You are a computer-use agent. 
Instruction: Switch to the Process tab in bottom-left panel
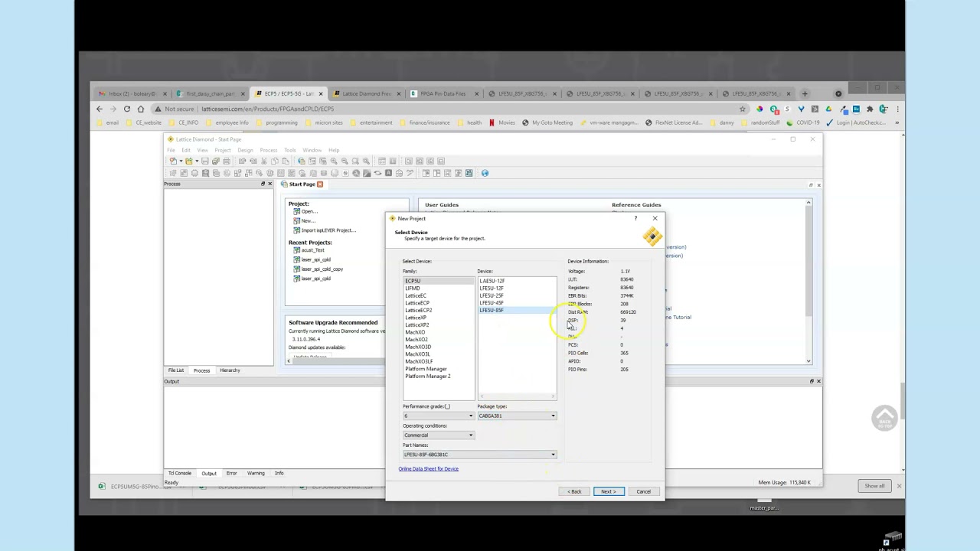[201, 370]
